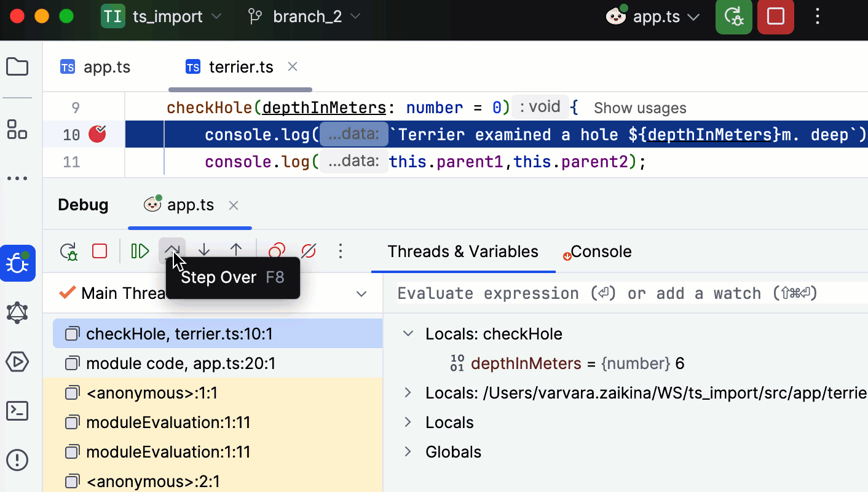Viewport: 868px width, 492px height.
Task: Switch to the Console tab
Action: [x=600, y=252]
